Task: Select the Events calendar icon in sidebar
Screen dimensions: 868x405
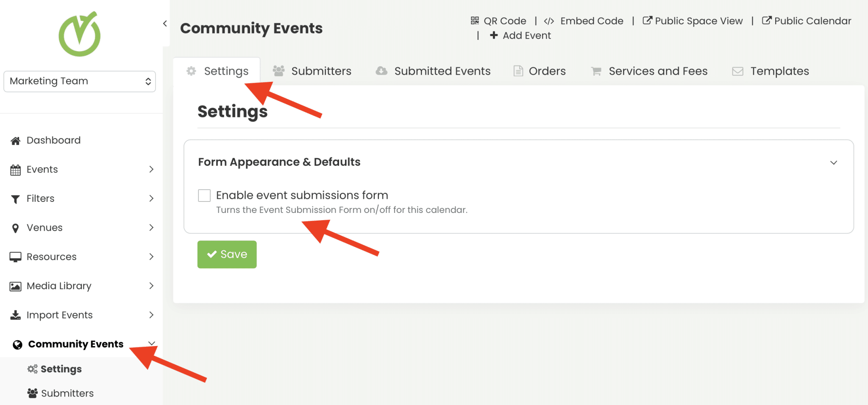Action: 16,169
